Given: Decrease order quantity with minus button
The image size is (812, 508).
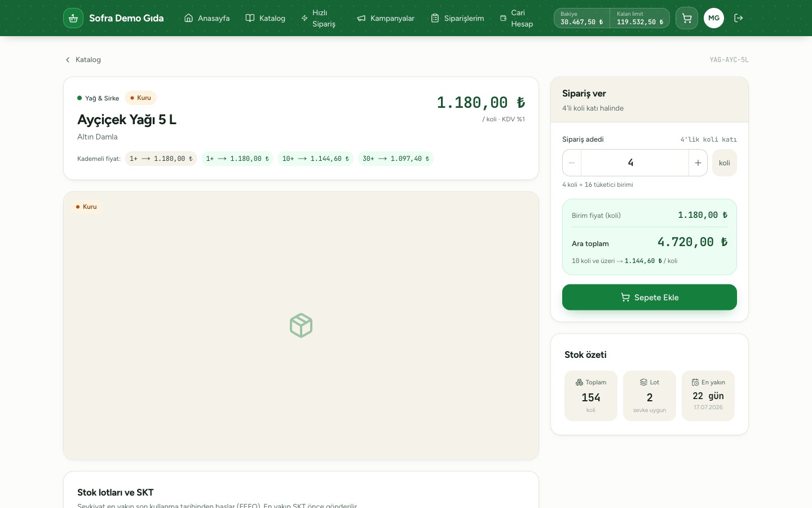Looking at the screenshot, I should click(x=572, y=163).
